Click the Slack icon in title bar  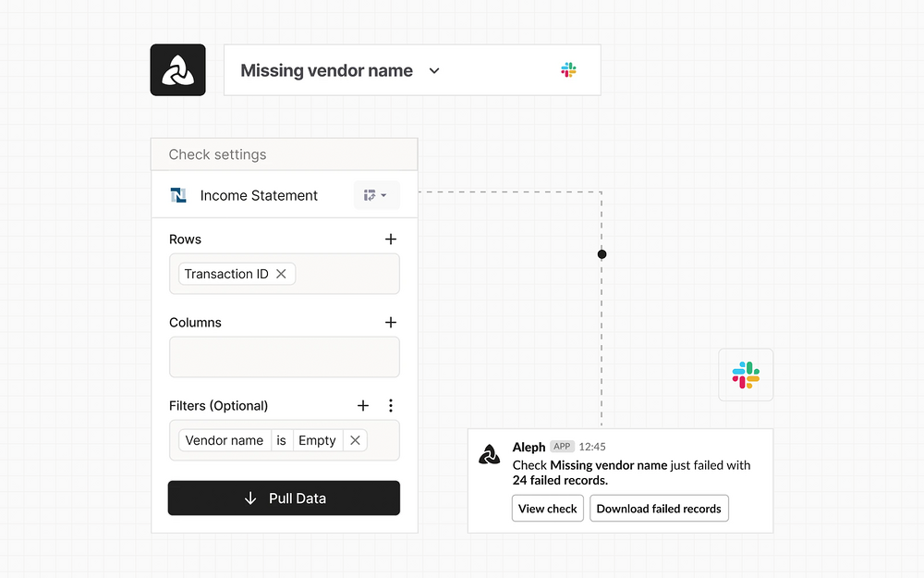coord(568,70)
